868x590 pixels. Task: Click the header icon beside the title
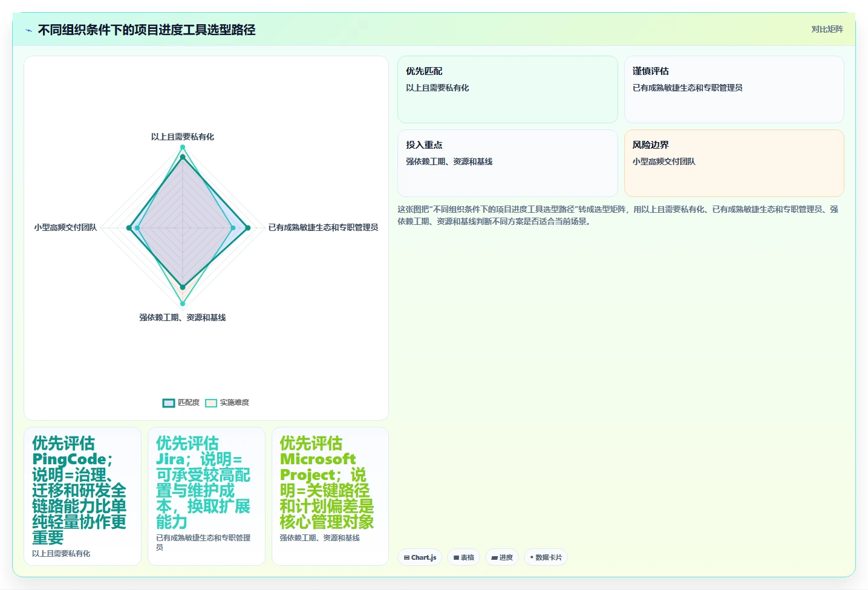click(x=28, y=30)
